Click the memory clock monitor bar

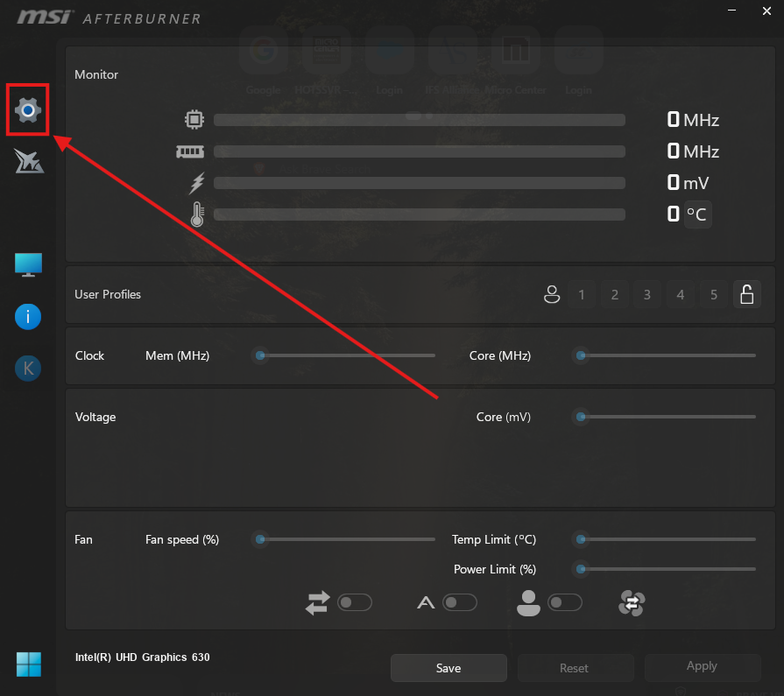click(420, 151)
